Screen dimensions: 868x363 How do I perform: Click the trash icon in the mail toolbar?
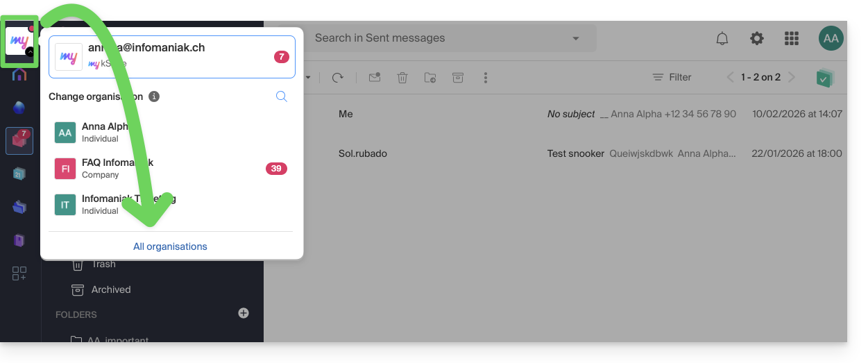[402, 78]
